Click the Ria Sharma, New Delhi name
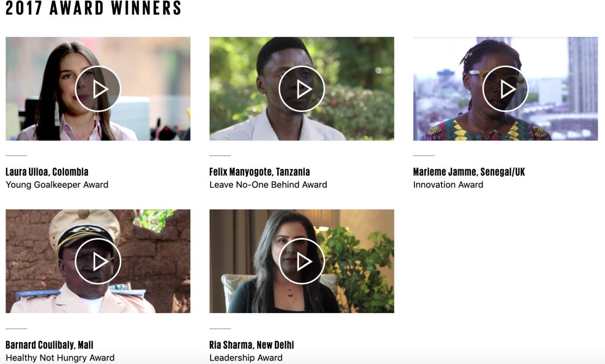This screenshot has width=605, height=364. point(252,345)
